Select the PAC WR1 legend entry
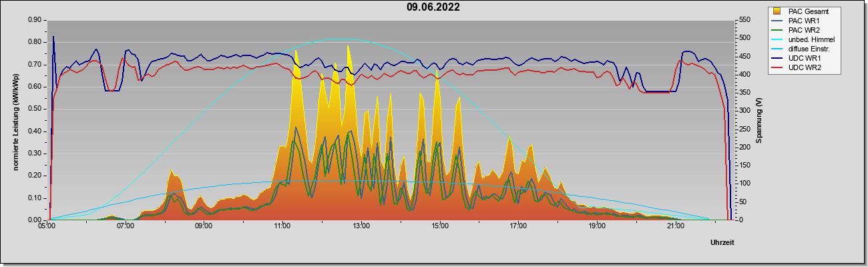The height and width of the screenshot is (267, 868). pos(805,21)
